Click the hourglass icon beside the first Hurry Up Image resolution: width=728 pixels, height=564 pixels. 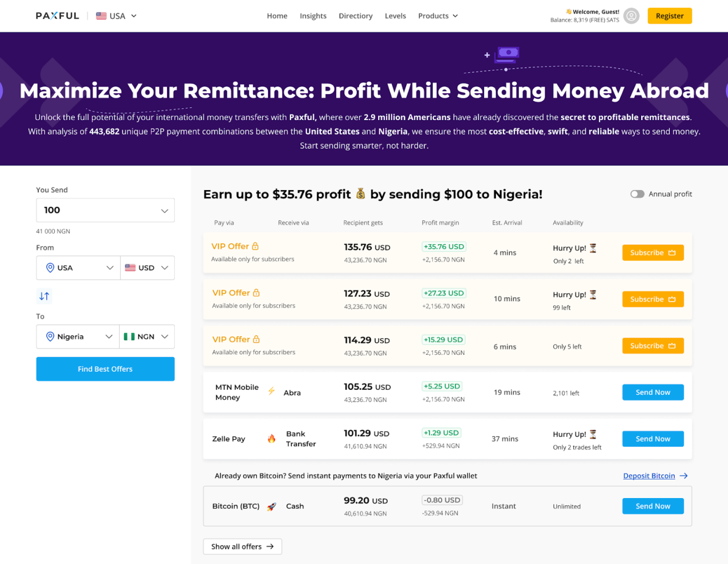[591, 248]
